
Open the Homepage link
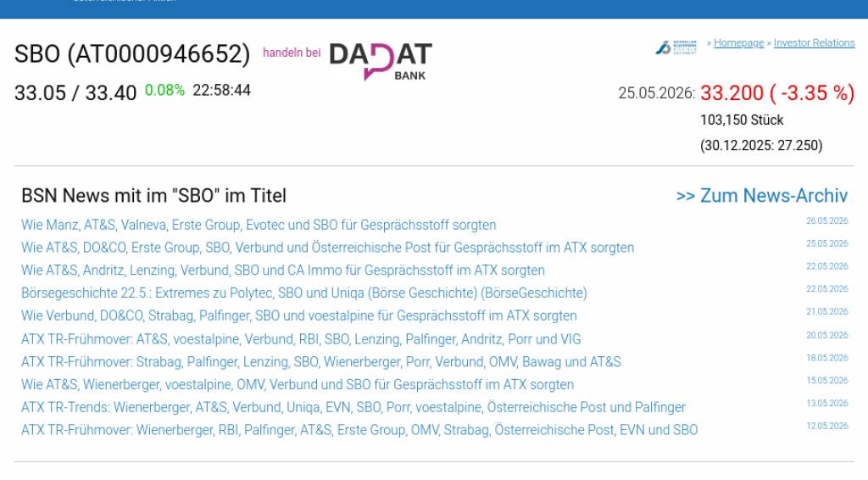pyautogui.click(x=738, y=42)
